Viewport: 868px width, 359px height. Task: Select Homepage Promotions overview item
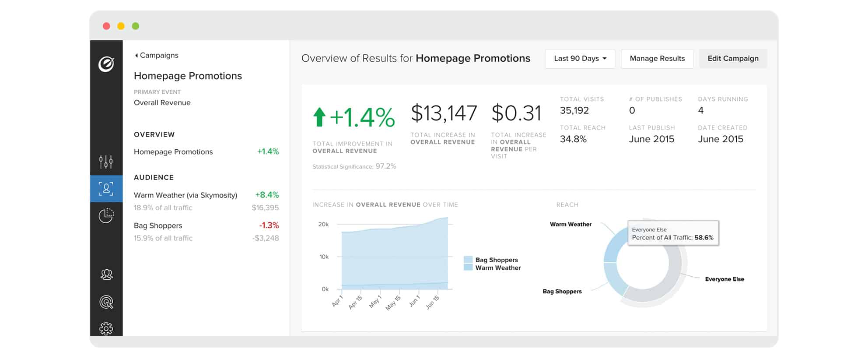173,152
